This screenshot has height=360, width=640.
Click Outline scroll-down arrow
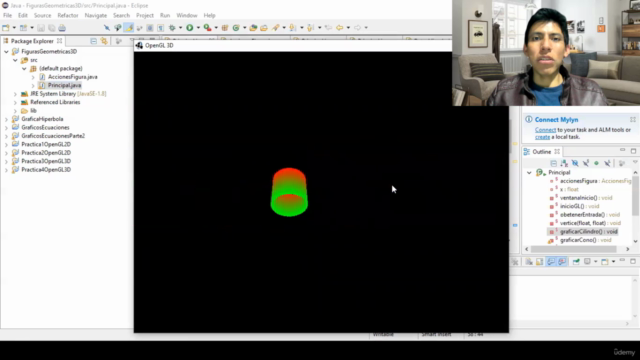tap(636, 241)
